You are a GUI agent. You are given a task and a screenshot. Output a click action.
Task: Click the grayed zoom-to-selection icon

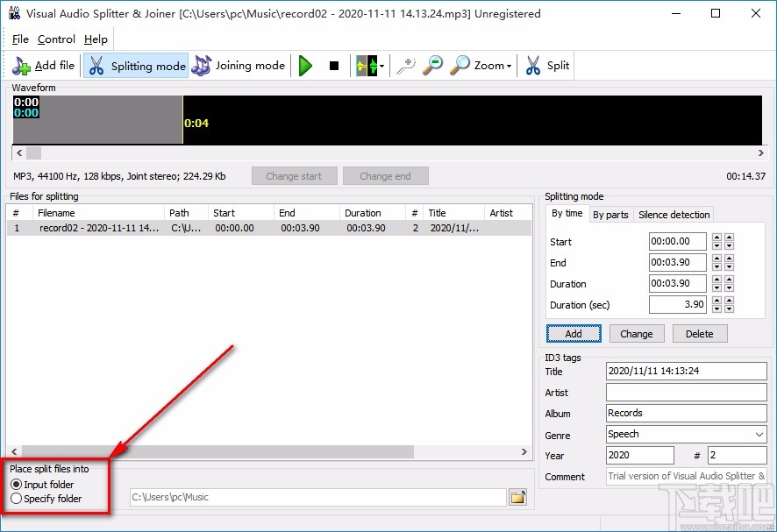(405, 66)
